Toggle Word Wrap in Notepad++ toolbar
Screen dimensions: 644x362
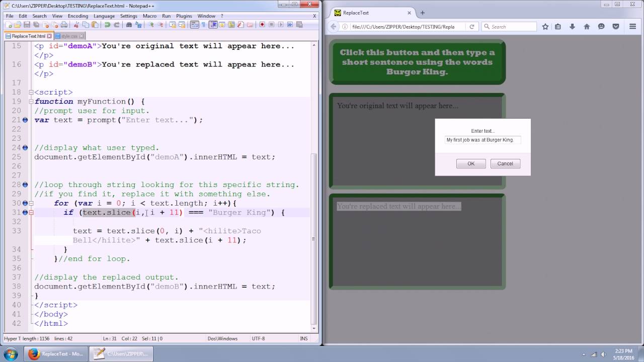click(x=194, y=25)
